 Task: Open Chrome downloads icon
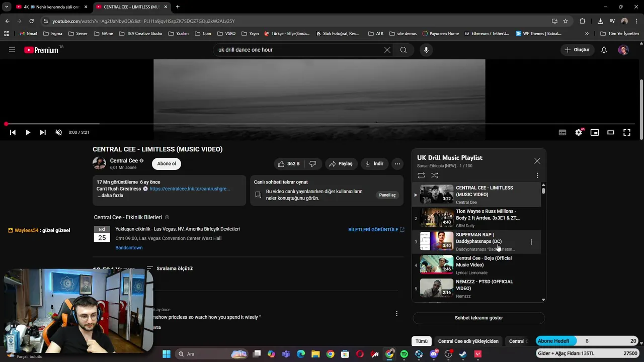600,21
